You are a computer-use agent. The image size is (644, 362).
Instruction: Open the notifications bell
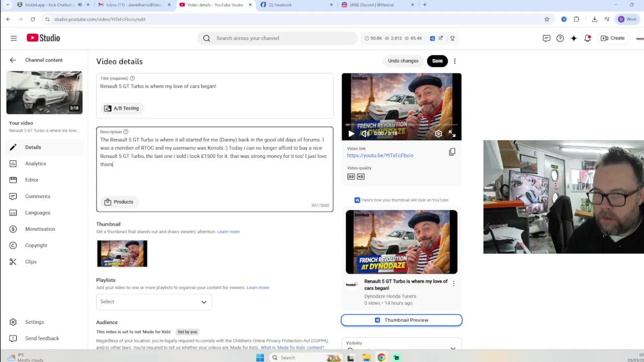(x=587, y=38)
